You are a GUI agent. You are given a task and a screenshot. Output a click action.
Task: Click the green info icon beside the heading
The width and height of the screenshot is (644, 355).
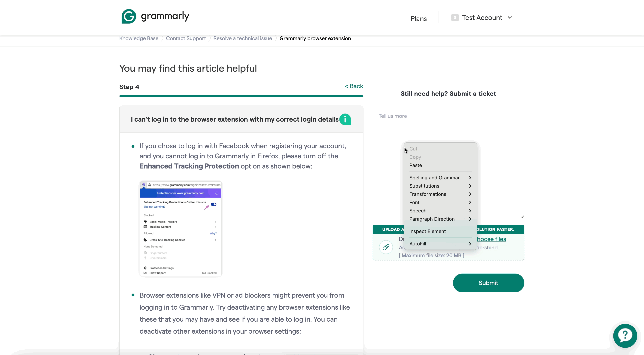click(345, 120)
